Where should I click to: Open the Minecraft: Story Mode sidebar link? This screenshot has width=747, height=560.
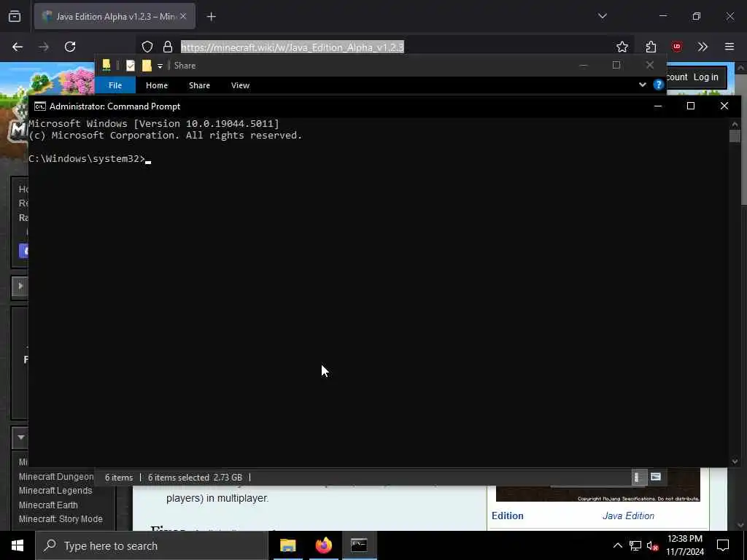coord(61,519)
